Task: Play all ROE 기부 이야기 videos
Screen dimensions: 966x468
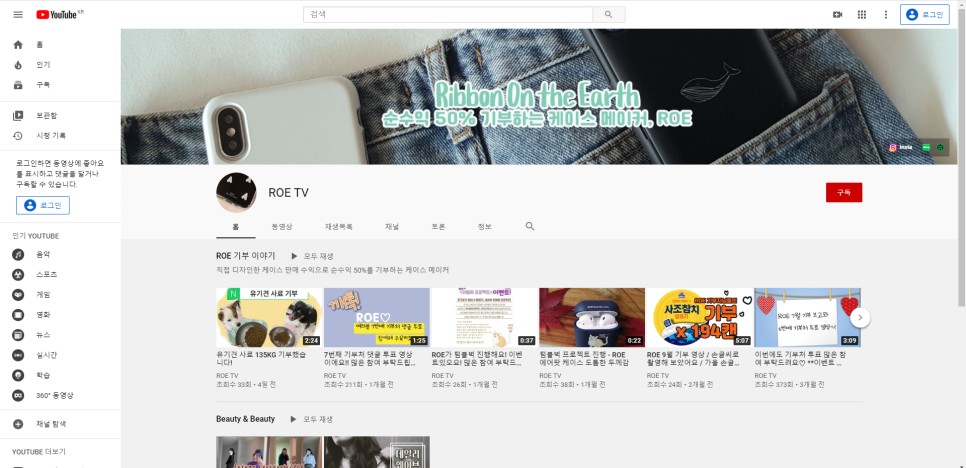Action: [312, 256]
